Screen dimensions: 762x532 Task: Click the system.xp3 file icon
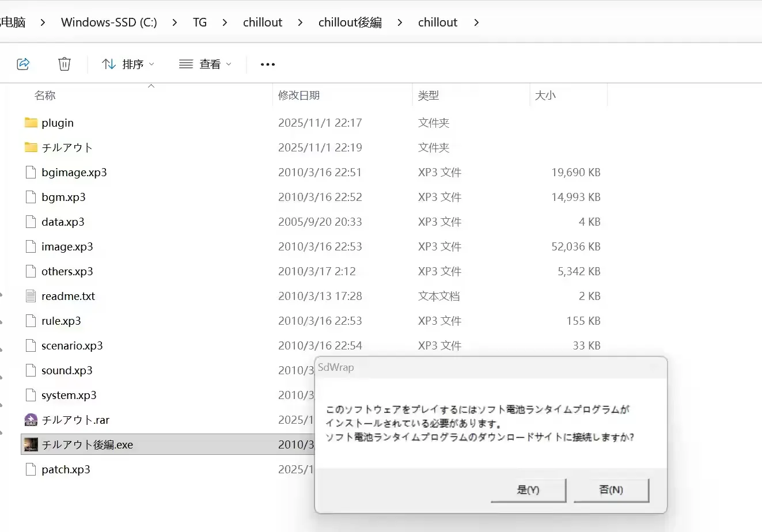[31, 395]
